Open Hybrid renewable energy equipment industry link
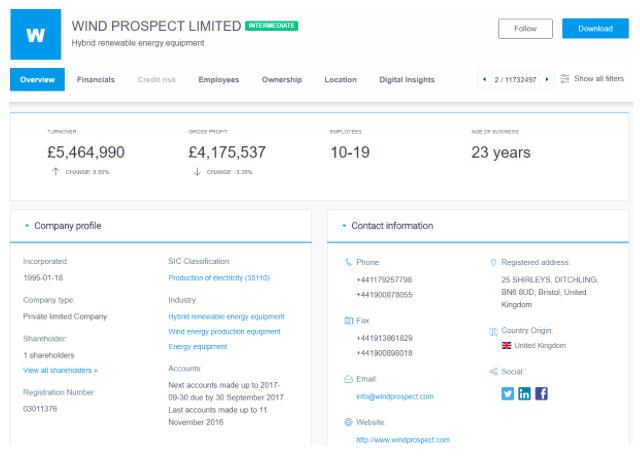The height and width of the screenshot is (468, 640). click(226, 317)
